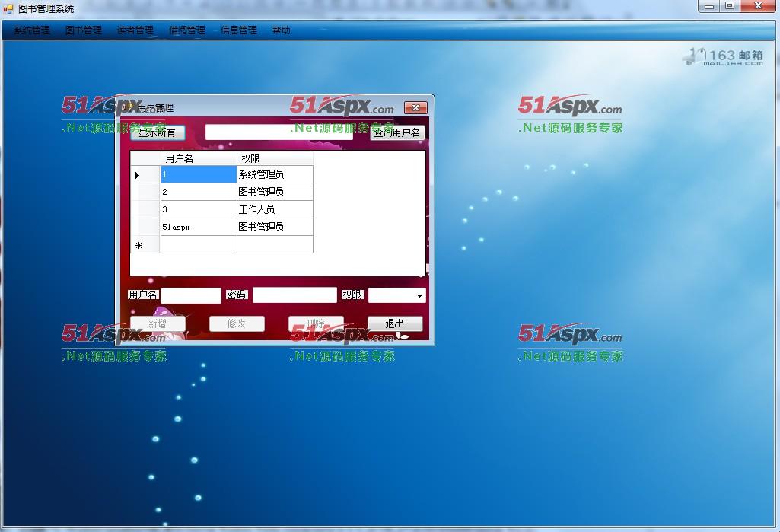Select the username cell '2'
The height and width of the screenshot is (532, 780).
[x=199, y=192]
